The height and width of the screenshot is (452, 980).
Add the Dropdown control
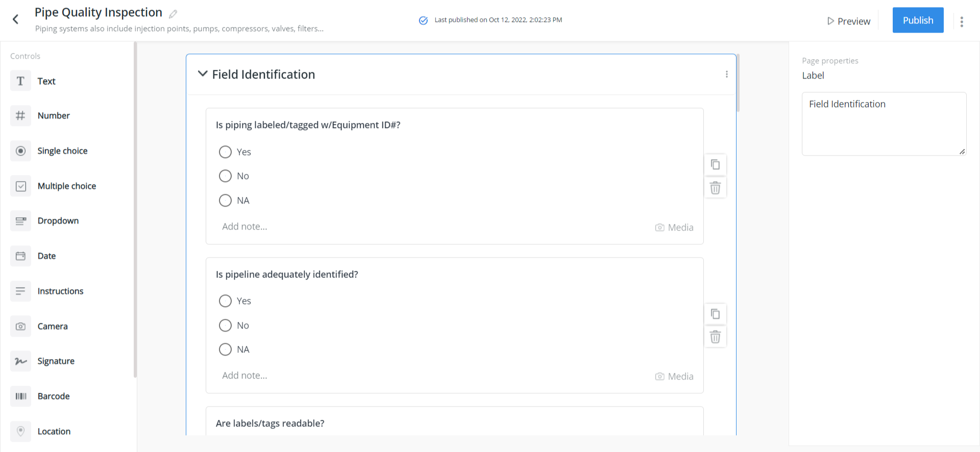tap(58, 221)
